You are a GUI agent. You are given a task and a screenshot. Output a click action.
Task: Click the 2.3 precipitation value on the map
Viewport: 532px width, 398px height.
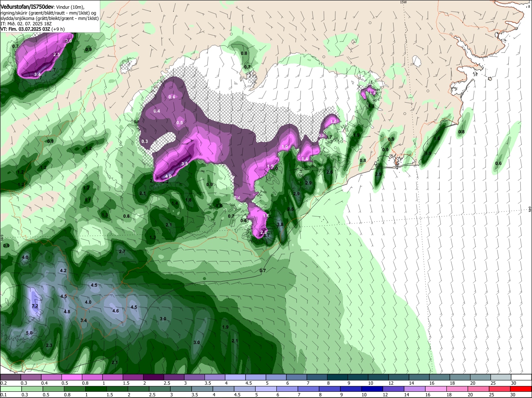click(49, 346)
